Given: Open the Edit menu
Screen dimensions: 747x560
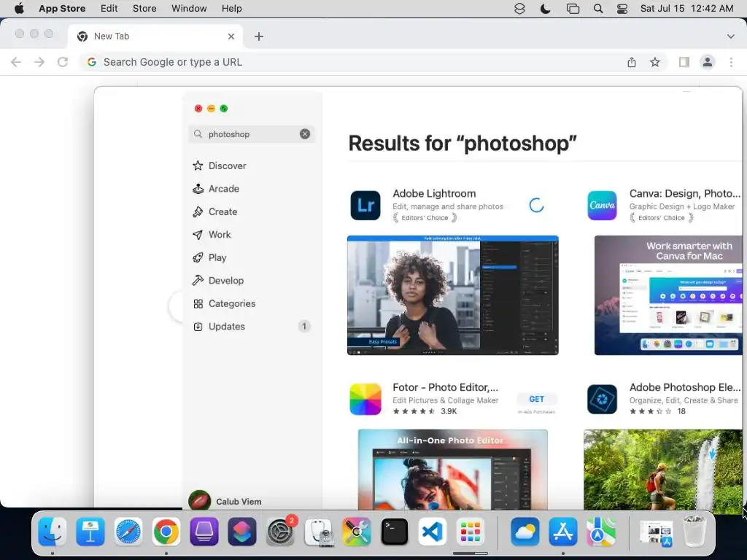Looking at the screenshot, I should pyautogui.click(x=109, y=9).
